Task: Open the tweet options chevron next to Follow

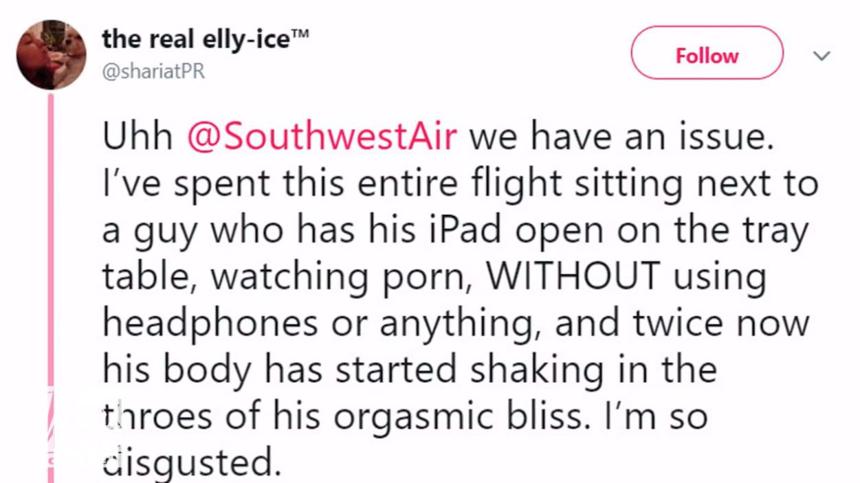Action: click(x=821, y=56)
